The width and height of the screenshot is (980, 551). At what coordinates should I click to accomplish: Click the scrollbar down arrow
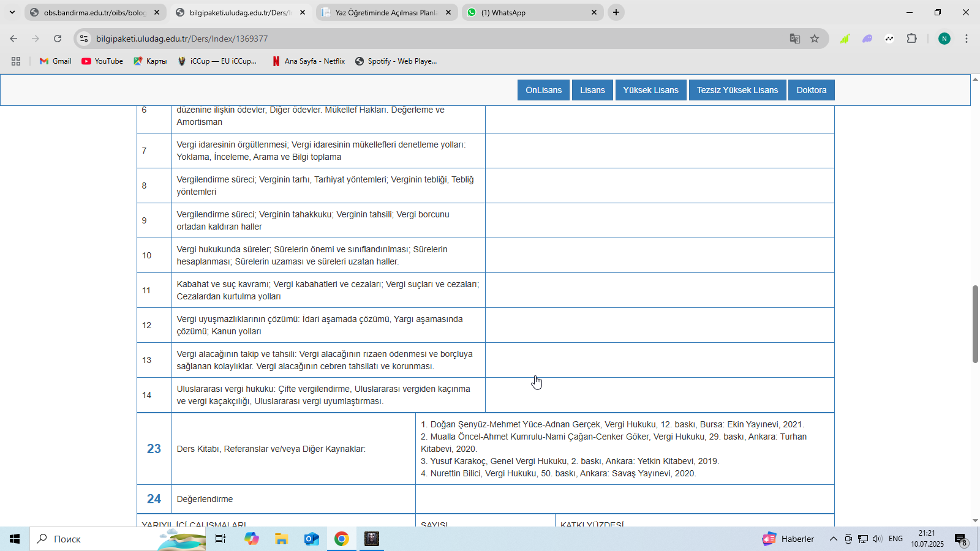click(x=975, y=521)
